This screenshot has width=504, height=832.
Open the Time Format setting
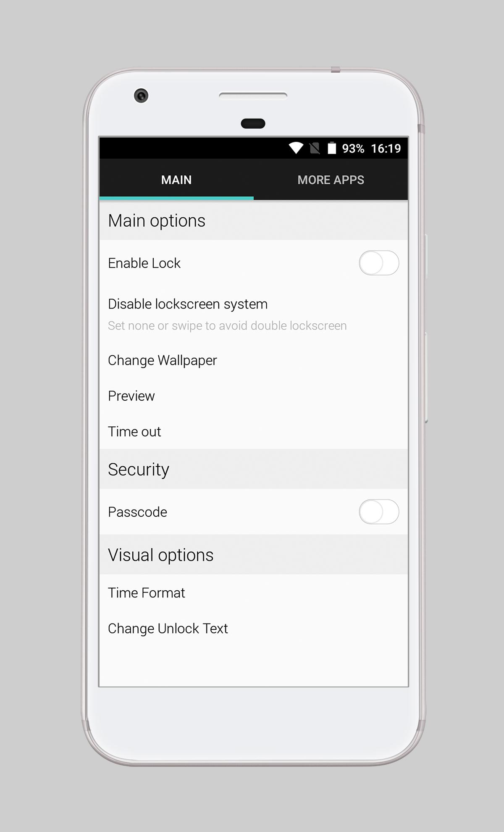pyautogui.click(x=254, y=593)
